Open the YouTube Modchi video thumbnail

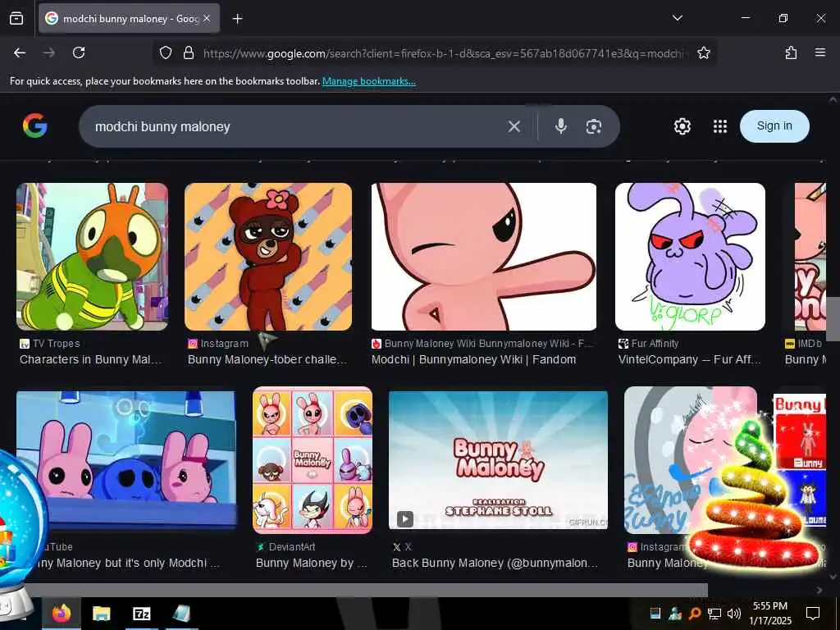[126, 460]
